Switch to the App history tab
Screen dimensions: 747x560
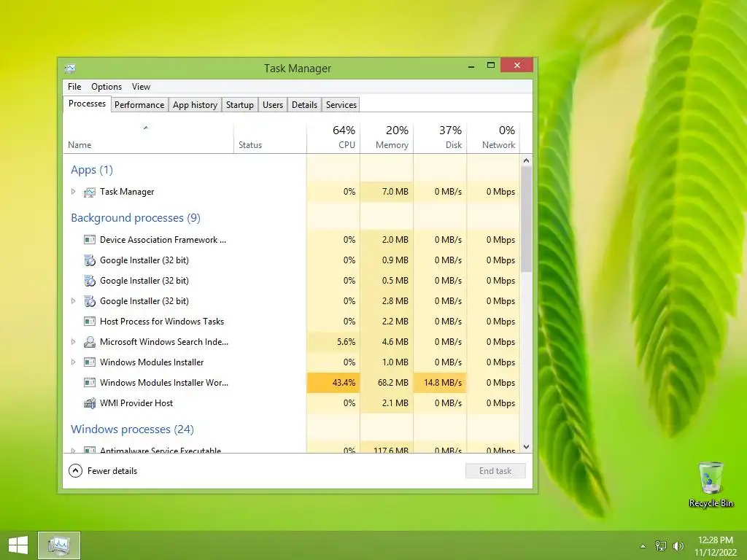tap(195, 105)
